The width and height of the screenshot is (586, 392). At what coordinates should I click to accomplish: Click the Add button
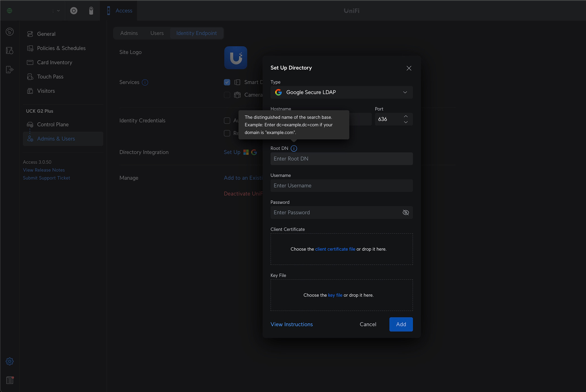pyautogui.click(x=401, y=324)
